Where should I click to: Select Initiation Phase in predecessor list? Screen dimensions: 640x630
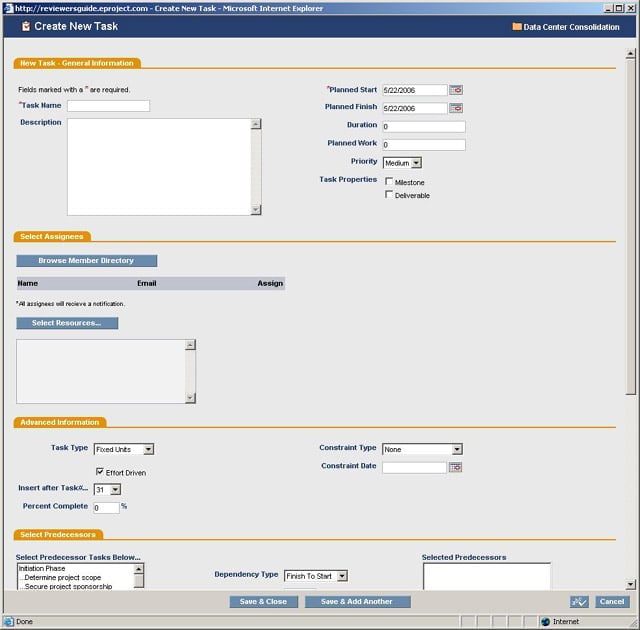(42, 568)
